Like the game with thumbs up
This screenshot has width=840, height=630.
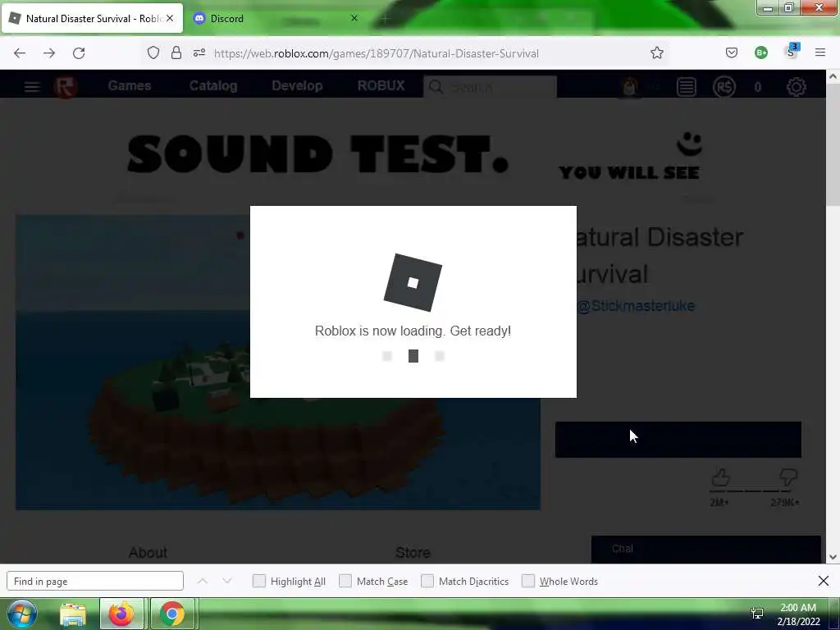pos(720,477)
